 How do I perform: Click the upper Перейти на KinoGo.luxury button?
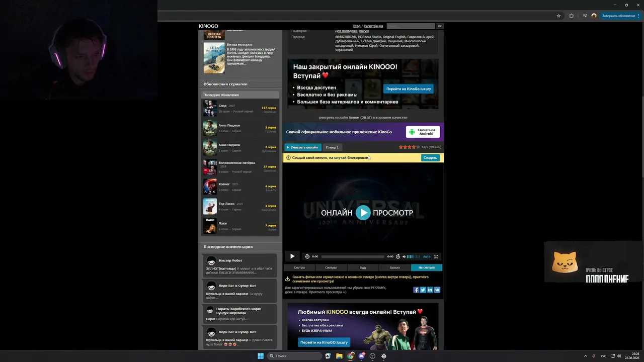click(x=409, y=89)
